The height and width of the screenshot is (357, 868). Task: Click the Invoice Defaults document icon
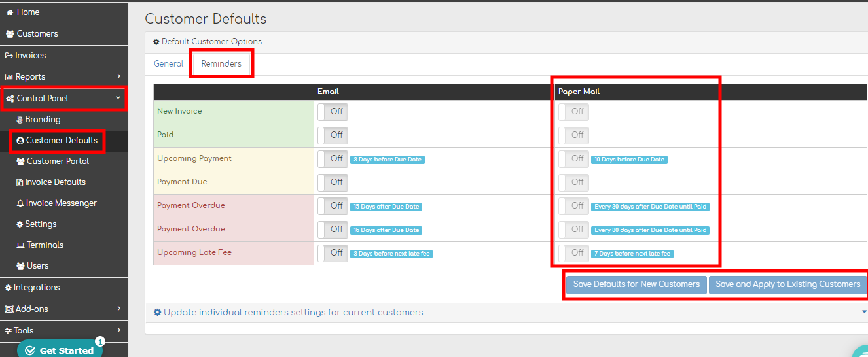coord(20,182)
